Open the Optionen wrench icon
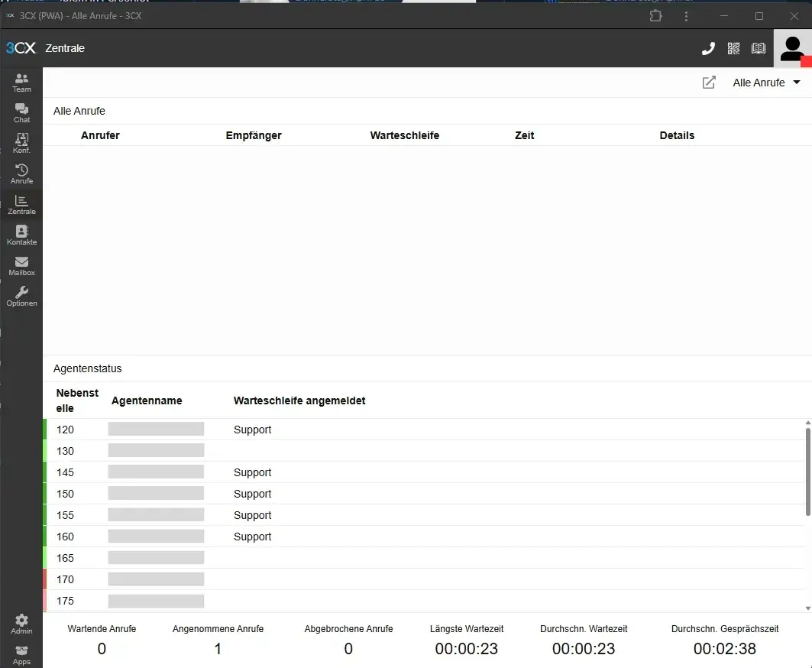The image size is (812, 668). point(21,297)
